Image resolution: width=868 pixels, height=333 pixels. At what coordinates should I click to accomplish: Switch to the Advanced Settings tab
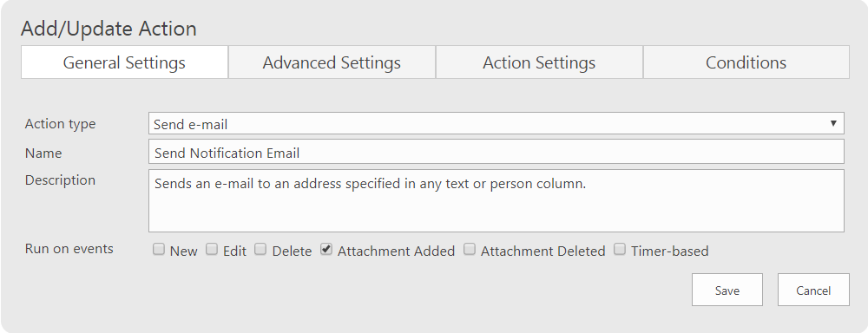(x=332, y=62)
